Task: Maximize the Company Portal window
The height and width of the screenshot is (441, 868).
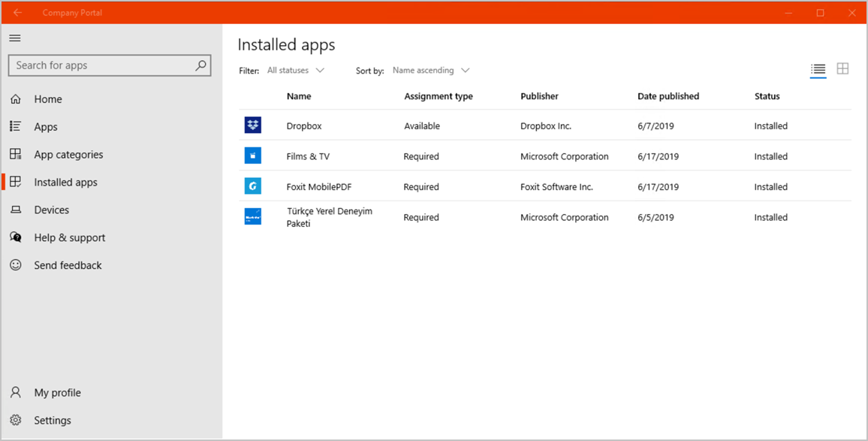Action: coord(821,12)
